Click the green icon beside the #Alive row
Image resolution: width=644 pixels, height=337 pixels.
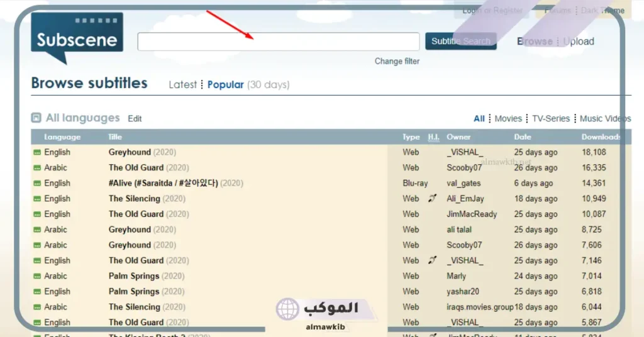coord(37,184)
